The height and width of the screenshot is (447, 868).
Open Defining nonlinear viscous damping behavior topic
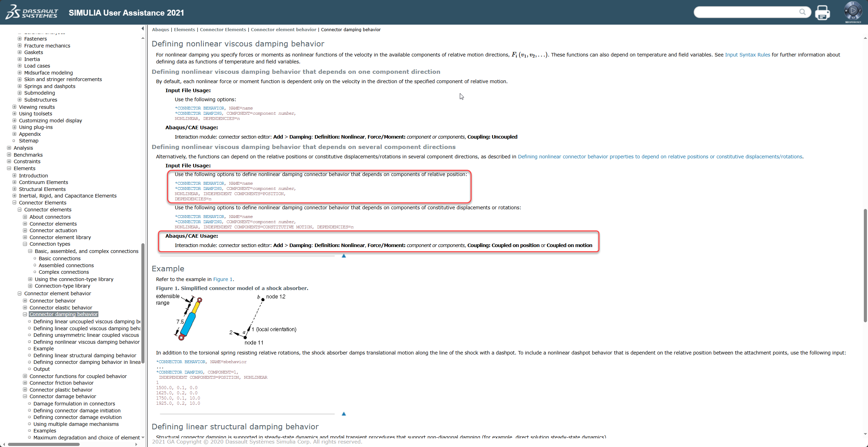(86, 342)
